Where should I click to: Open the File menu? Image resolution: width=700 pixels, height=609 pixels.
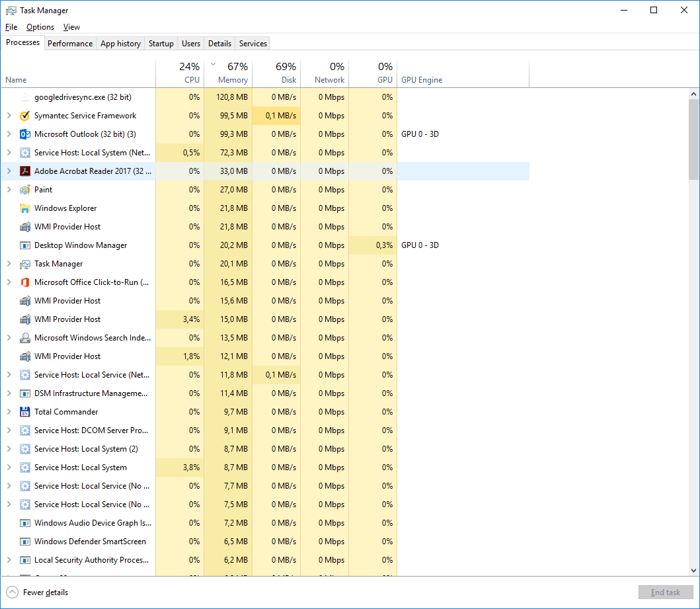click(11, 27)
